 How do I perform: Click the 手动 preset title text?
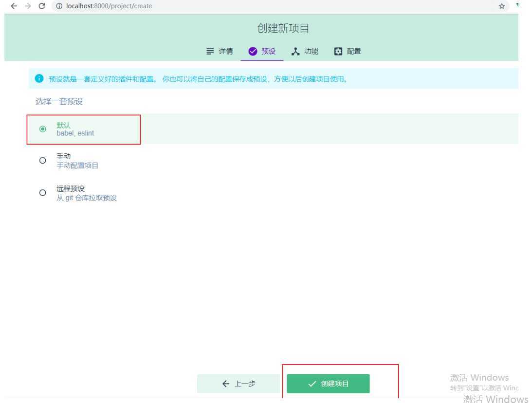coord(63,156)
